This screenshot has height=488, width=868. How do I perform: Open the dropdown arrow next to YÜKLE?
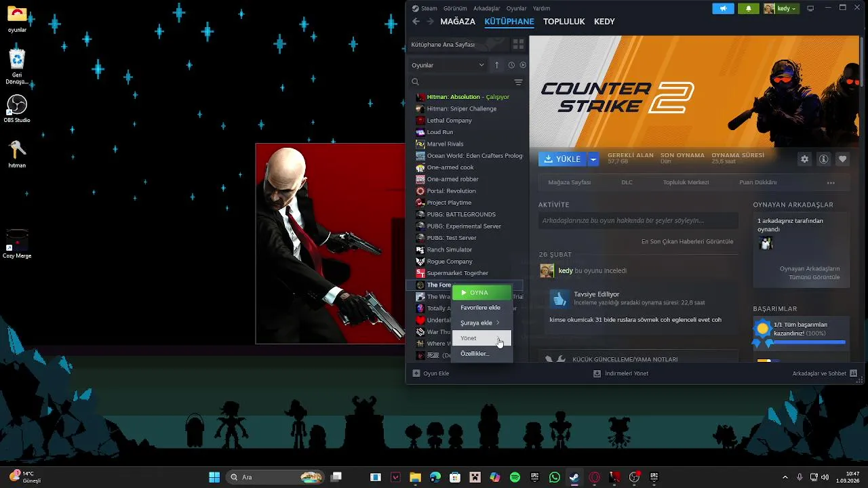pos(593,159)
